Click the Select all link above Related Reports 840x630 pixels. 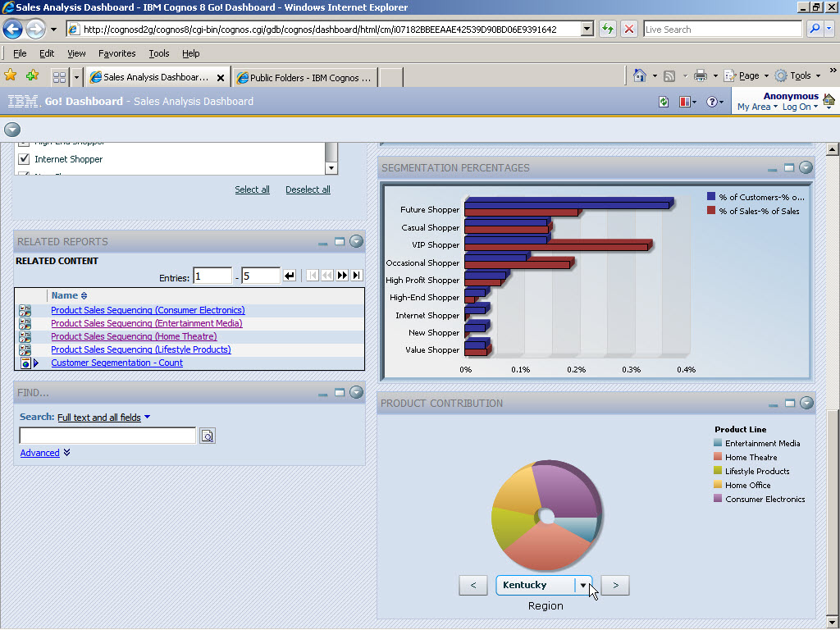coord(252,189)
